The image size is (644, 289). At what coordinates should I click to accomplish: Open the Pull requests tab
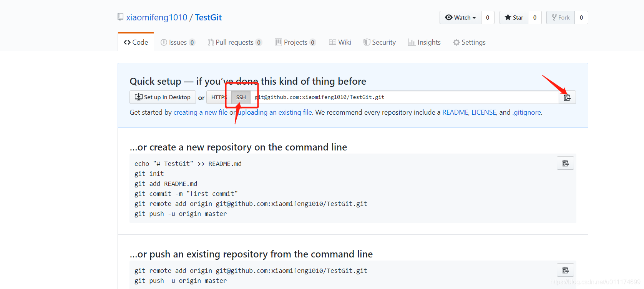(x=235, y=42)
